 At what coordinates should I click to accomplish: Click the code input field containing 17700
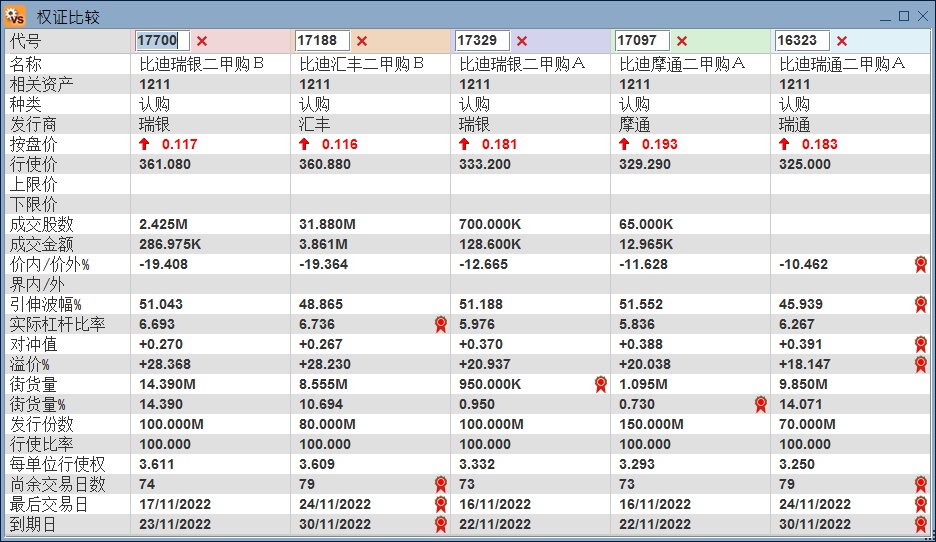tap(162, 41)
